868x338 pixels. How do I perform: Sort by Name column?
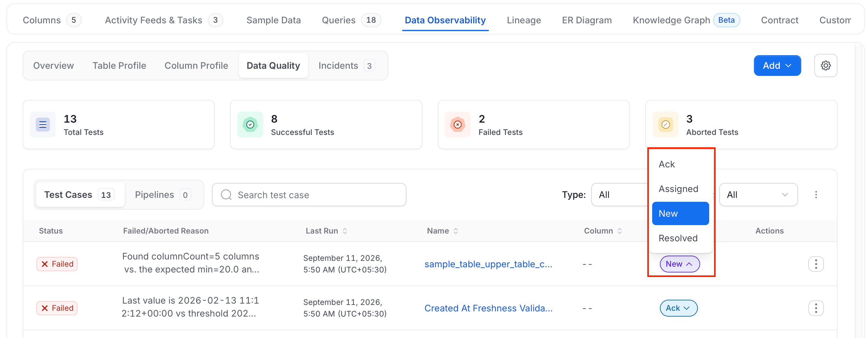click(x=456, y=231)
